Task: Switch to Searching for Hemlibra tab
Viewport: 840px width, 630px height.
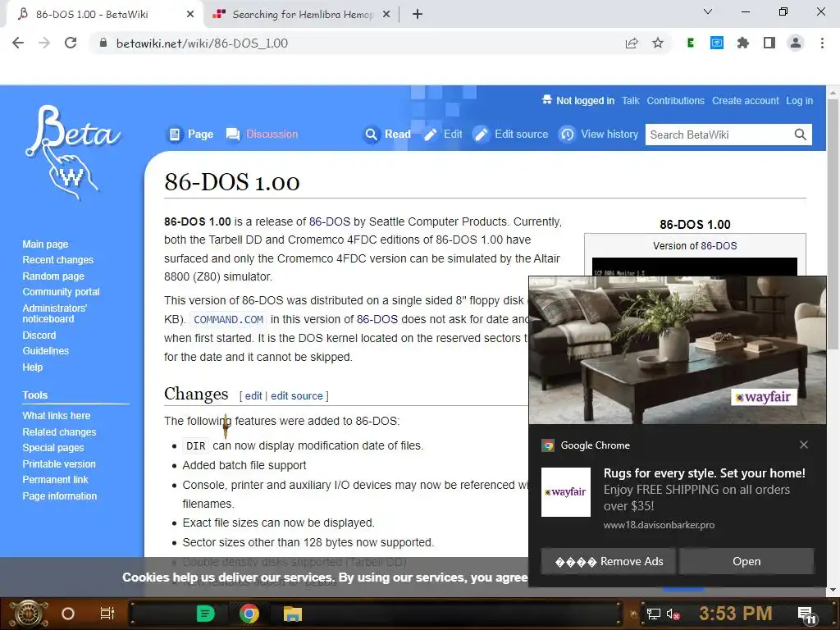Action: point(303,15)
